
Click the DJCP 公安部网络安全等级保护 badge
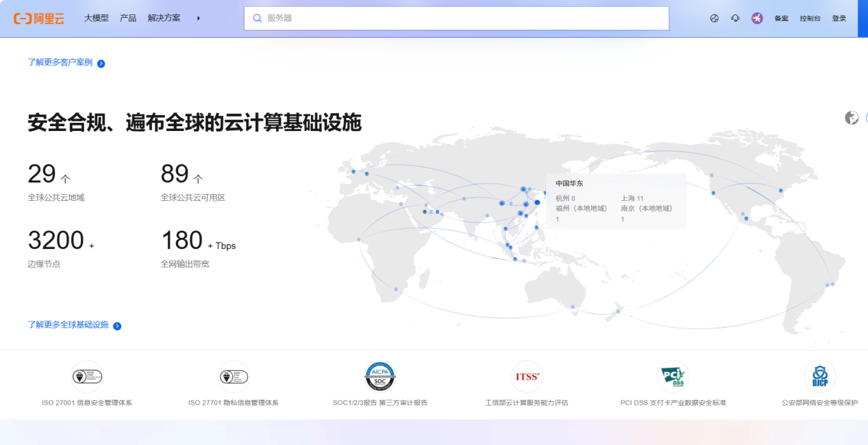pyautogui.click(x=819, y=376)
